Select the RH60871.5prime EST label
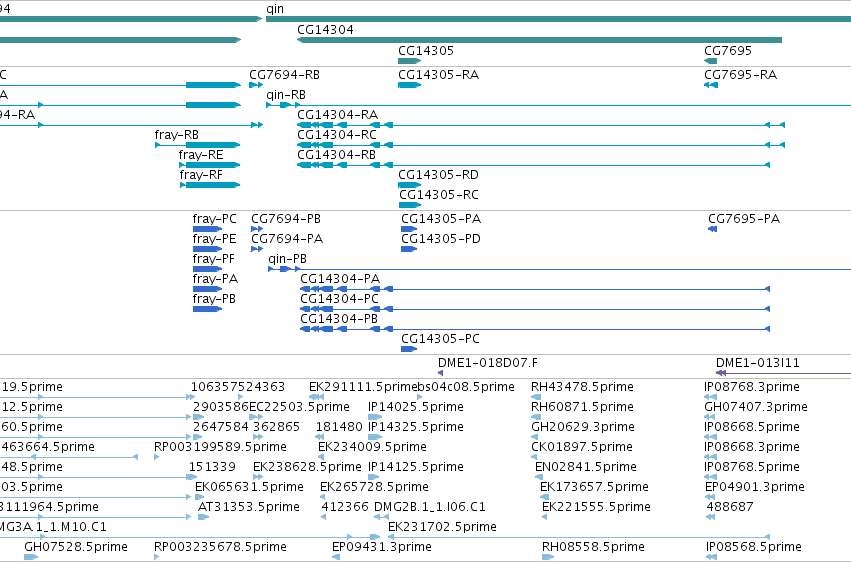Image resolution: width=851 pixels, height=562 pixels. tap(582, 407)
